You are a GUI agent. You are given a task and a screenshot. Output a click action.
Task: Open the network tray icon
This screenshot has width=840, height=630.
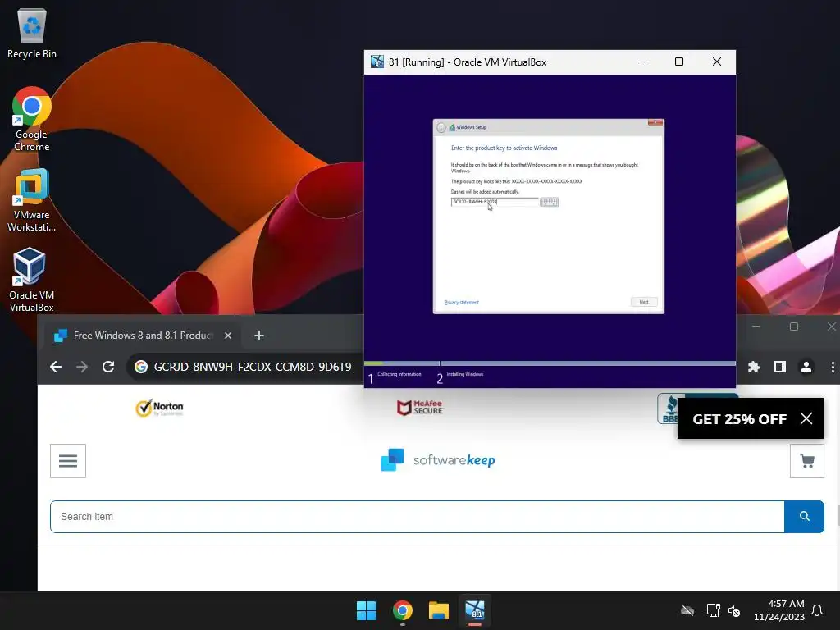tap(713, 610)
